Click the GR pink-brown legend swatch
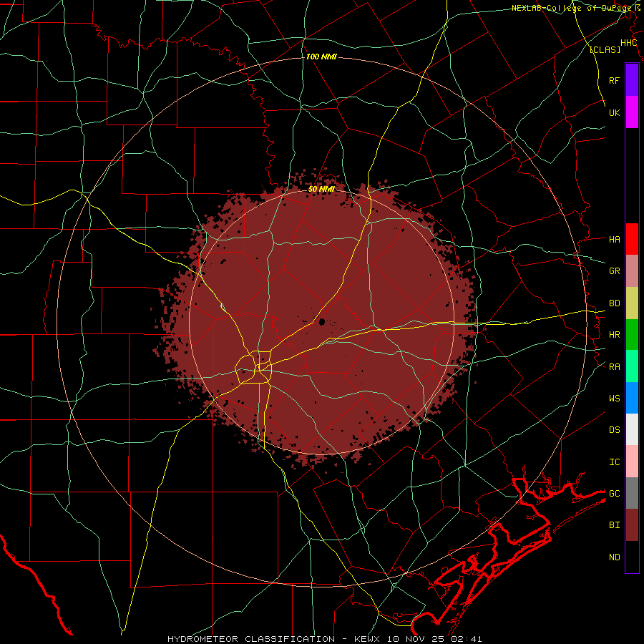This screenshot has width=644, height=644. 632,271
